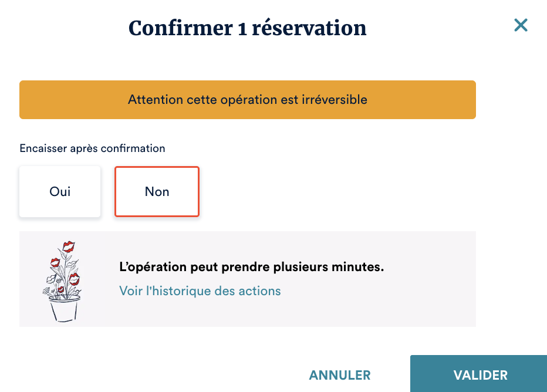Click the word "réservation" in the heading

point(309,29)
